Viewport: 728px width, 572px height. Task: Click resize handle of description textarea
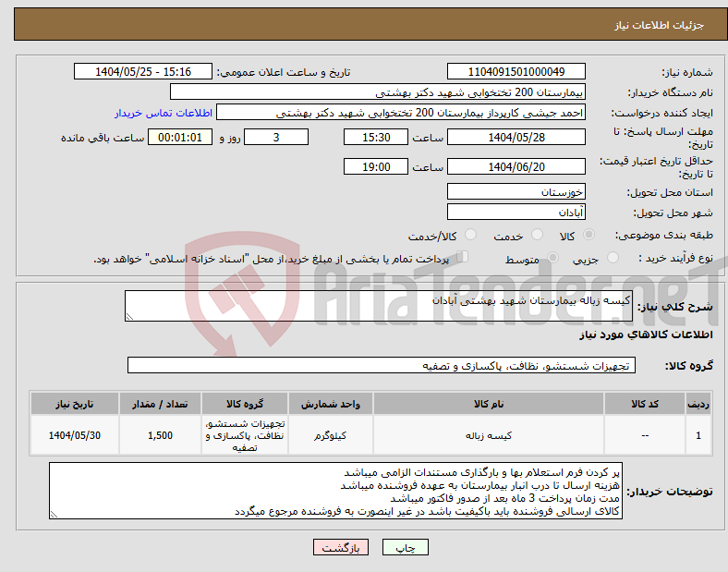click(129, 317)
